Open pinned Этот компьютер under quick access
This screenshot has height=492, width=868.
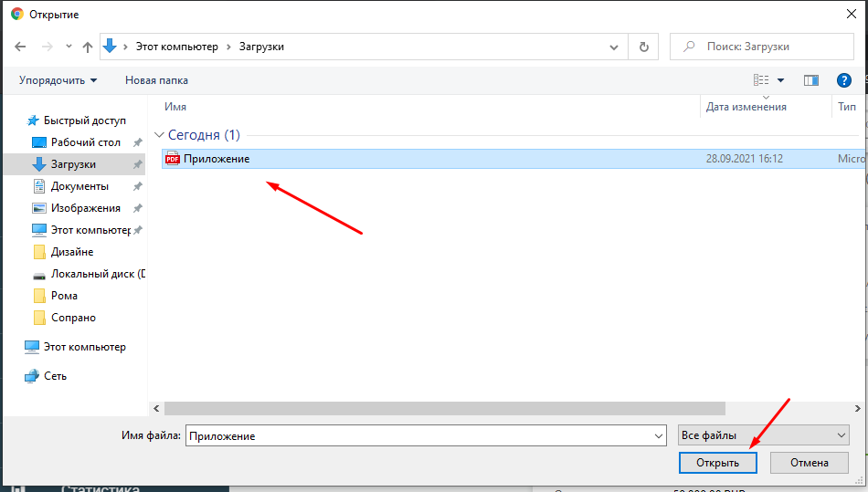tap(90, 230)
